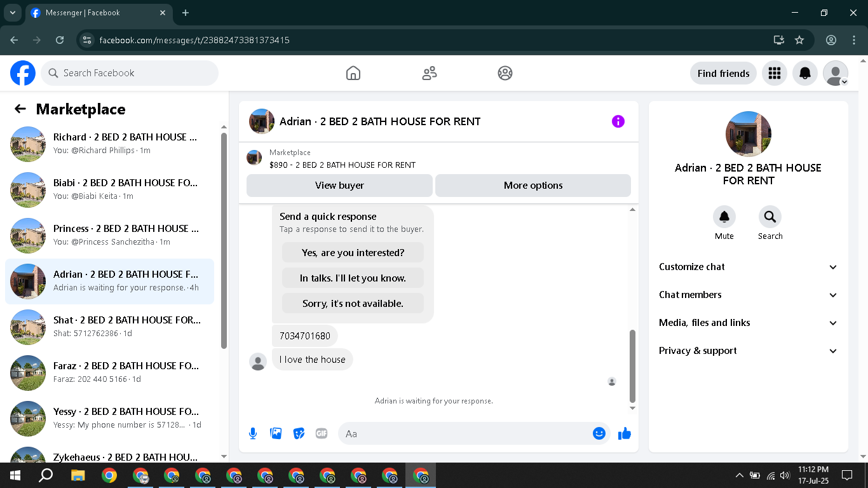Open conversation information icon
868x488 pixels.
(618, 121)
